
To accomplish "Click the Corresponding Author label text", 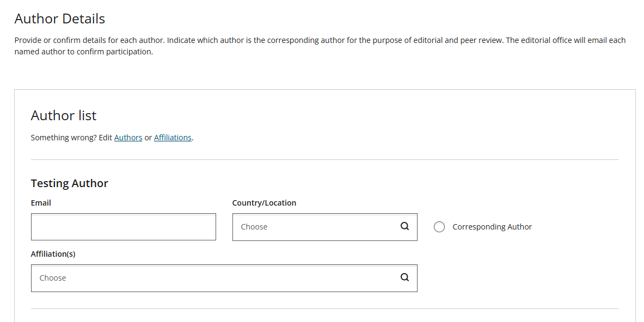I will 492,227.
